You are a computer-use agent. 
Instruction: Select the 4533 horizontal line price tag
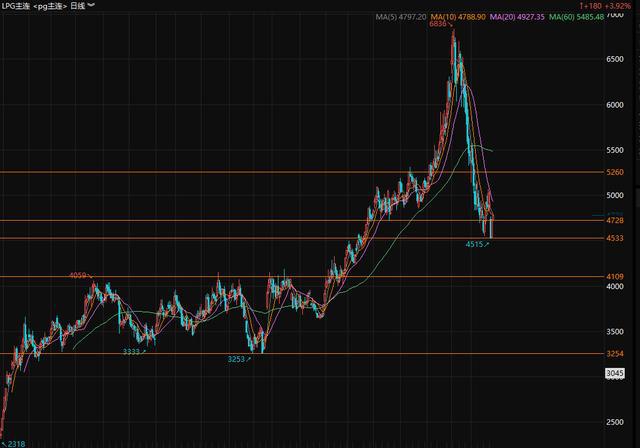pos(614,238)
